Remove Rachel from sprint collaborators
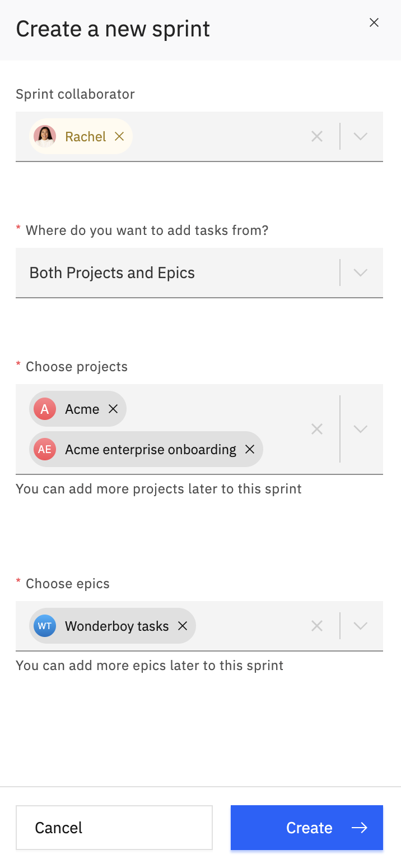The width and height of the screenshot is (401, 868). coord(119,136)
